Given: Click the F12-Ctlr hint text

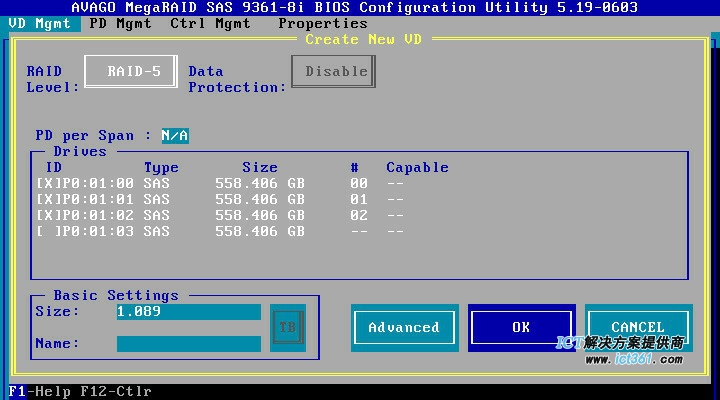Looking at the screenshot, I should pos(116,392).
